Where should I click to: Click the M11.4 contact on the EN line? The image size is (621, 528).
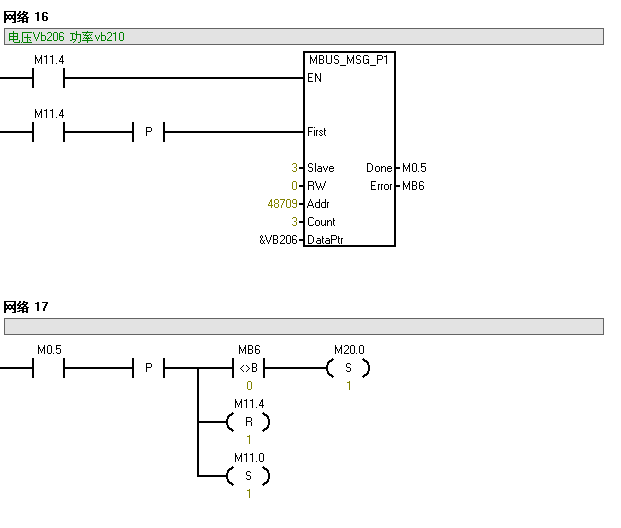coord(49,78)
